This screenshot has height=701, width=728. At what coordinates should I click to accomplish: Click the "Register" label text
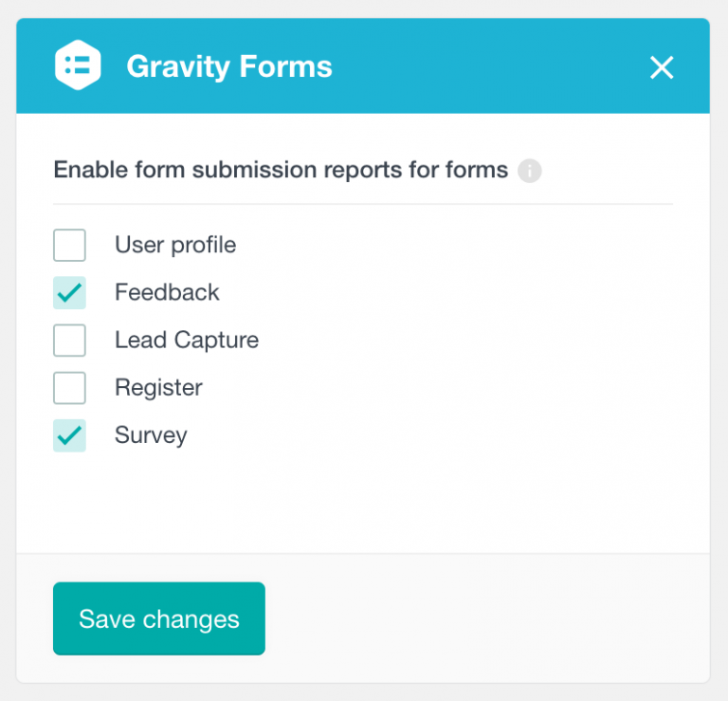pos(158,388)
